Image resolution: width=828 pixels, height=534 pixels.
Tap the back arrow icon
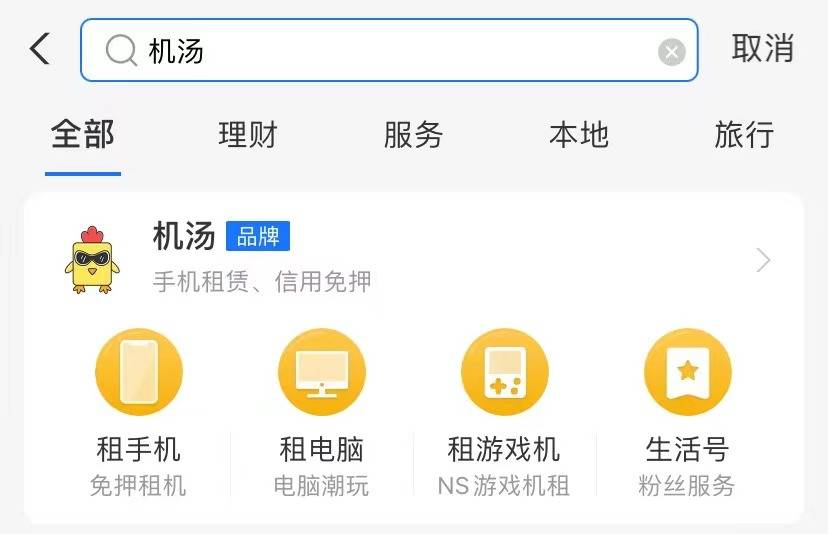coord(40,49)
